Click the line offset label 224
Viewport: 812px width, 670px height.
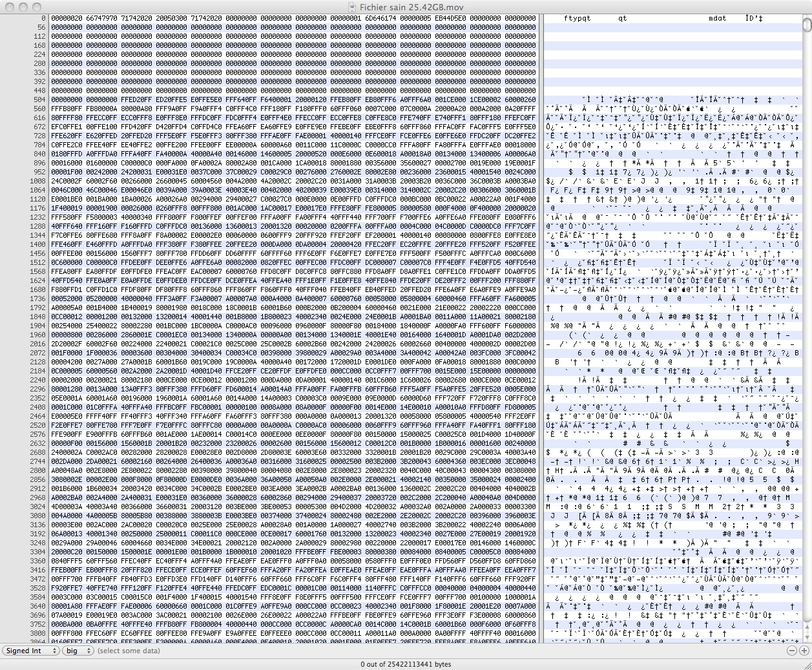coord(39,54)
